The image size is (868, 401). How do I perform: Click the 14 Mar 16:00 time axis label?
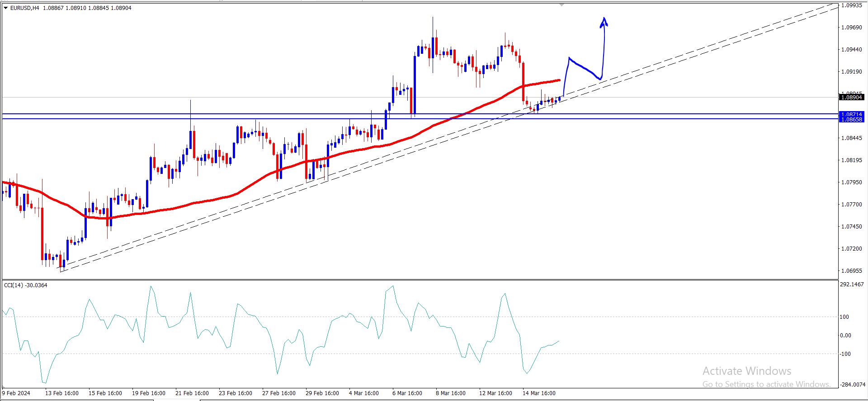pyautogui.click(x=539, y=393)
